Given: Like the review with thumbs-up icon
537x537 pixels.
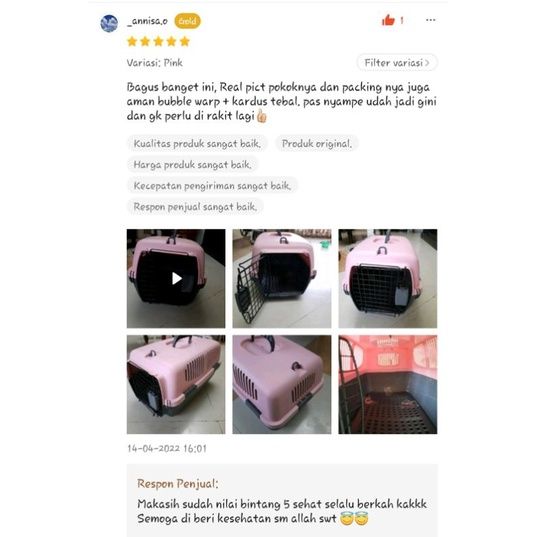Looking at the screenshot, I should coord(388,21).
